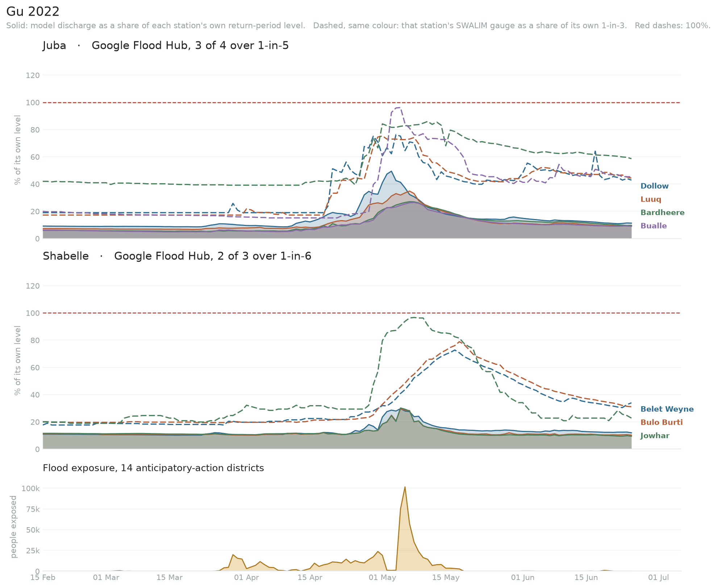The height and width of the screenshot is (588, 717).
Task: Click the 'Jowhar' series label
Action: 655,436
